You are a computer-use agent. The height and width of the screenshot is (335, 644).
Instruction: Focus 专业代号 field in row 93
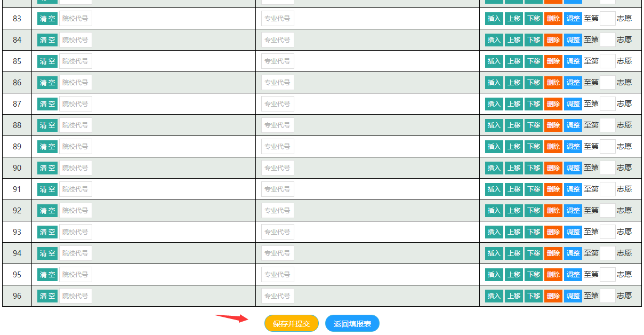point(278,232)
